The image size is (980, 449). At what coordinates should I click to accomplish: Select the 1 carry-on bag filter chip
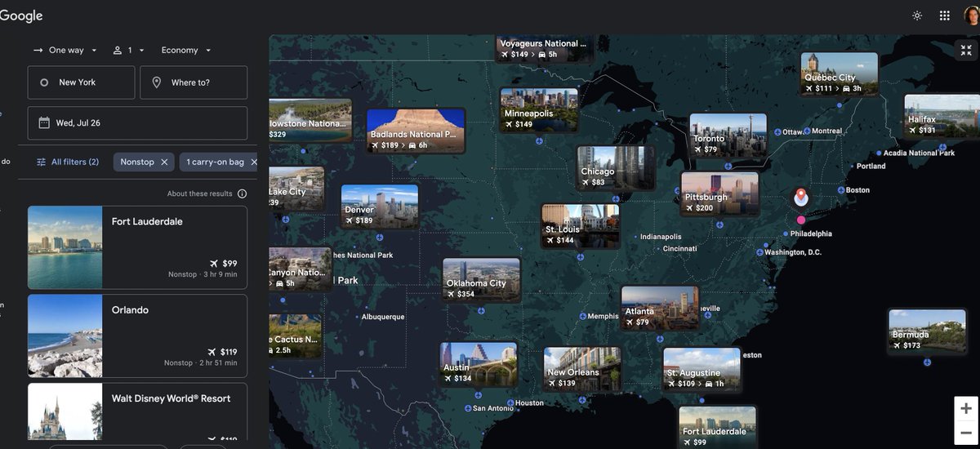(x=215, y=162)
